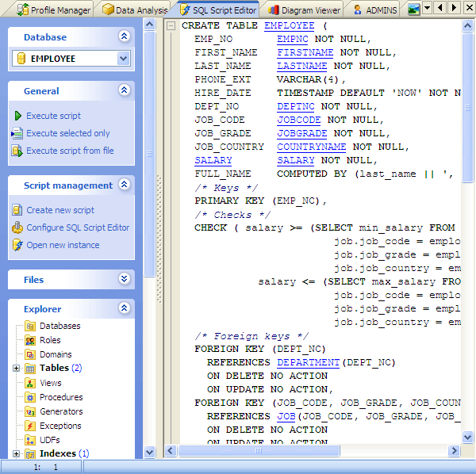Click the Profile Manager tab icon
The width and height of the screenshot is (476, 474).
pos(23,10)
